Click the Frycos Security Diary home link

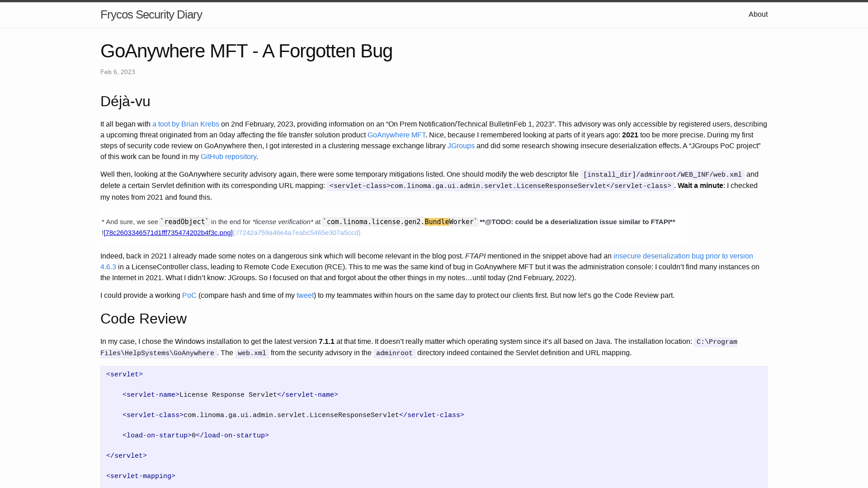coord(151,14)
